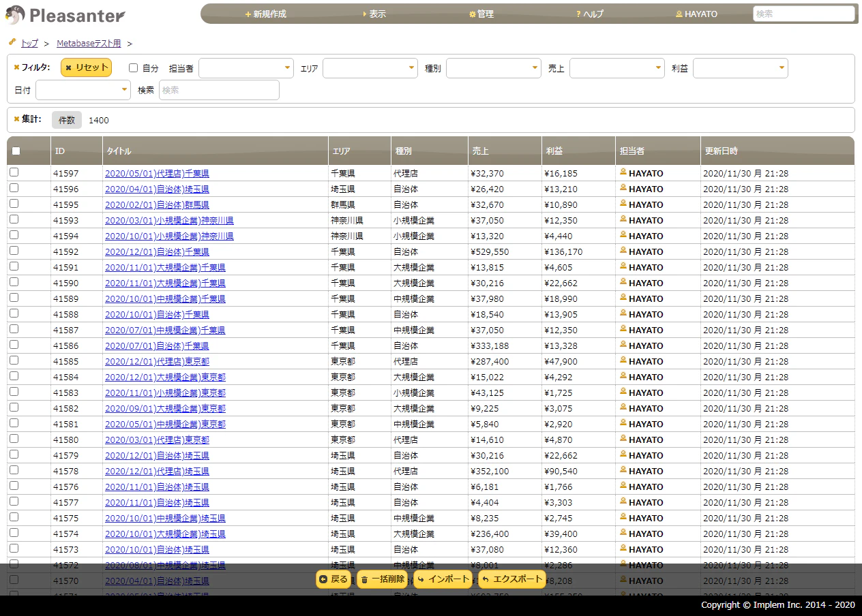862x616 pixels.
Task: Check the checkbox for row 41580
Action: (14, 439)
